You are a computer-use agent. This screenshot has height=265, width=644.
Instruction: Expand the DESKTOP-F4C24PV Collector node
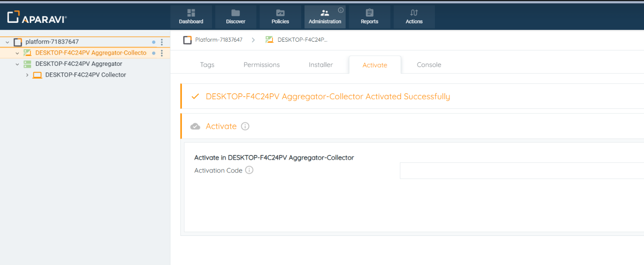[x=27, y=75]
